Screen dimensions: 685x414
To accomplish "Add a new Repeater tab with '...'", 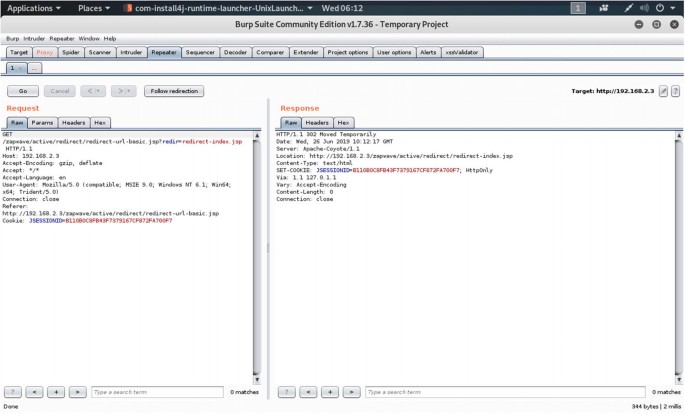I will (35, 68).
